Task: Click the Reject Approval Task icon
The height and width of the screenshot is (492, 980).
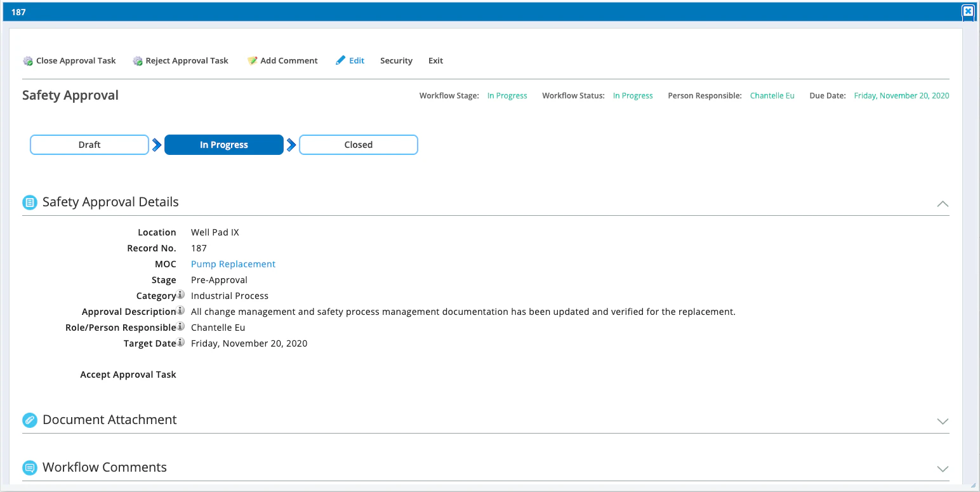Action: pos(137,60)
